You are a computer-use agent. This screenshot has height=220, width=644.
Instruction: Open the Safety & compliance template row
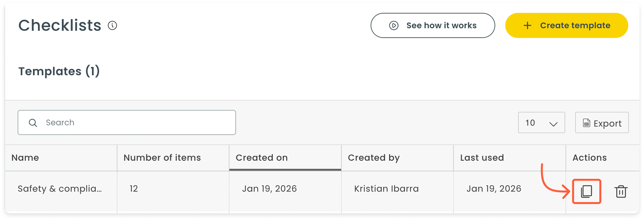point(60,189)
